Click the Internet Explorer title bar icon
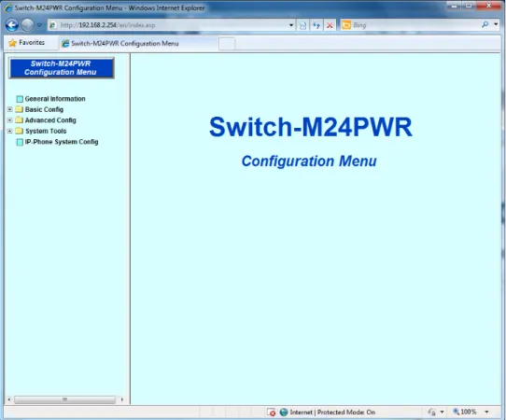The height and width of the screenshot is (420, 506). pyautogui.click(x=8, y=7)
